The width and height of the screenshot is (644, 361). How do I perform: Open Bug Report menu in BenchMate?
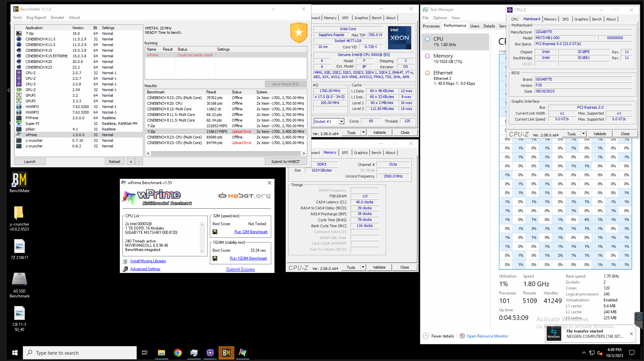coord(36,18)
